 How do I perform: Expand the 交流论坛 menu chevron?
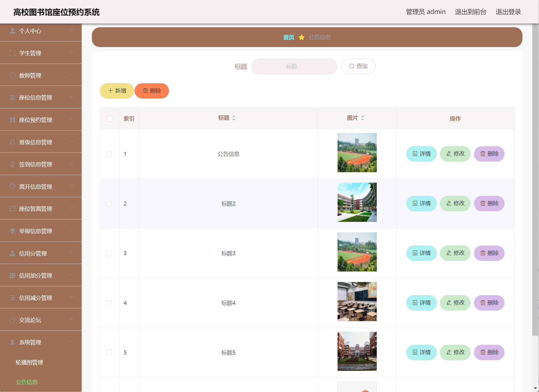tap(72, 319)
